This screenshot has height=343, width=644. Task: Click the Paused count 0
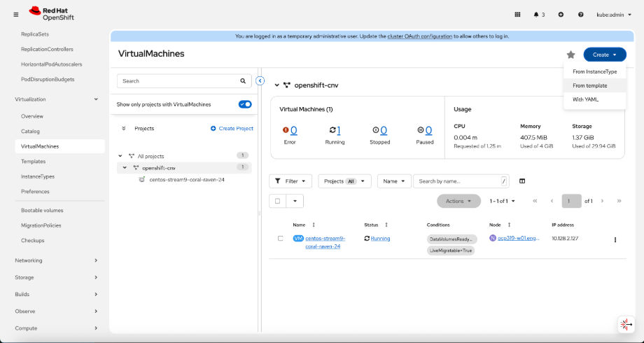[x=428, y=130]
